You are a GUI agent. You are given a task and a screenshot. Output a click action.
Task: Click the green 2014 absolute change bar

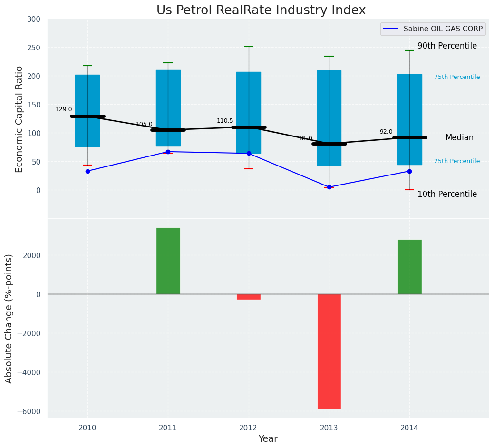click(x=409, y=267)
